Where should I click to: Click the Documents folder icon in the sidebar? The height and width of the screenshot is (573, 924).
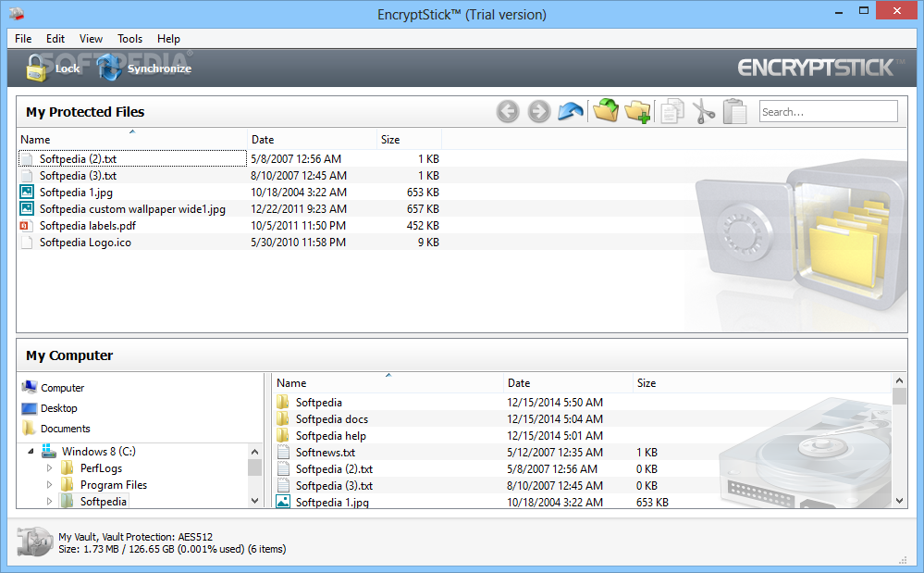pyautogui.click(x=29, y=428)
